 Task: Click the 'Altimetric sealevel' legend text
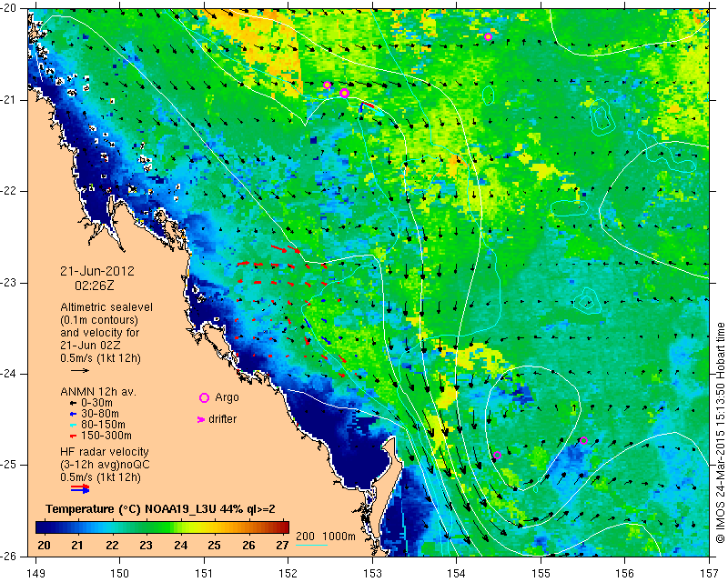[x=106, y=307]
